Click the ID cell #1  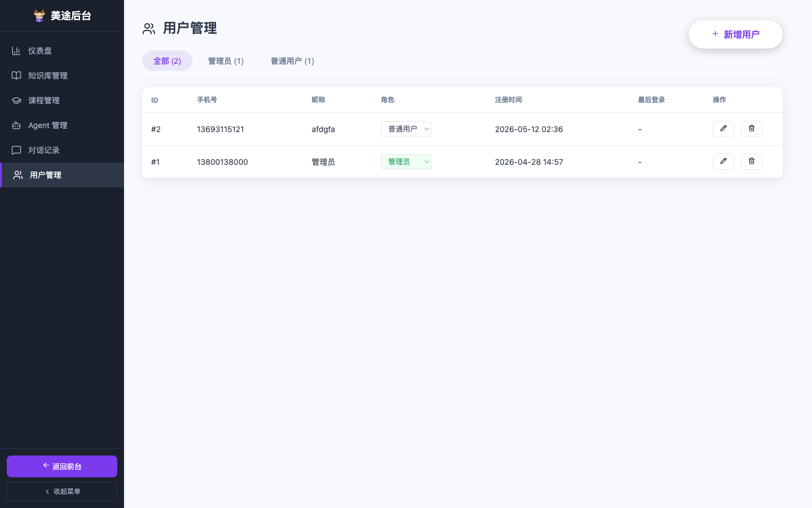(155, 162)
